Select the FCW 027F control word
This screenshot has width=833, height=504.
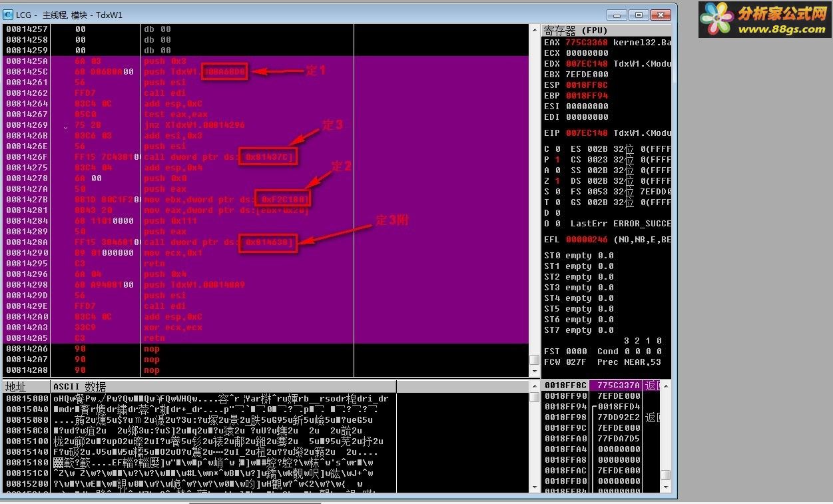tap(565, 362)
